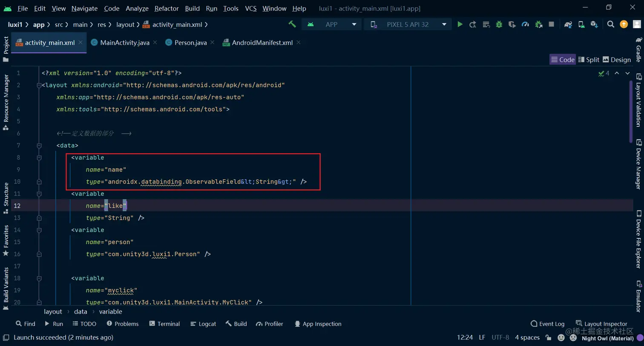Click the orange update notification icon

point(624,24)
